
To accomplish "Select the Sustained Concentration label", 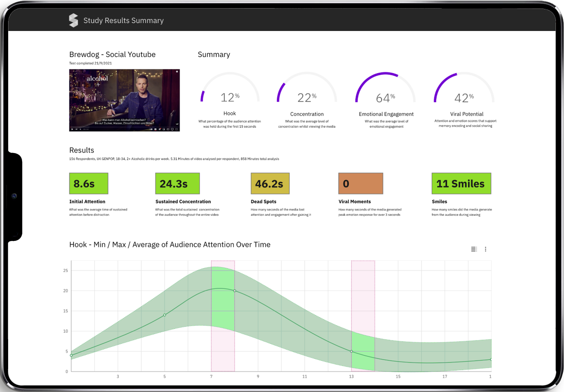I will [183, 202].
